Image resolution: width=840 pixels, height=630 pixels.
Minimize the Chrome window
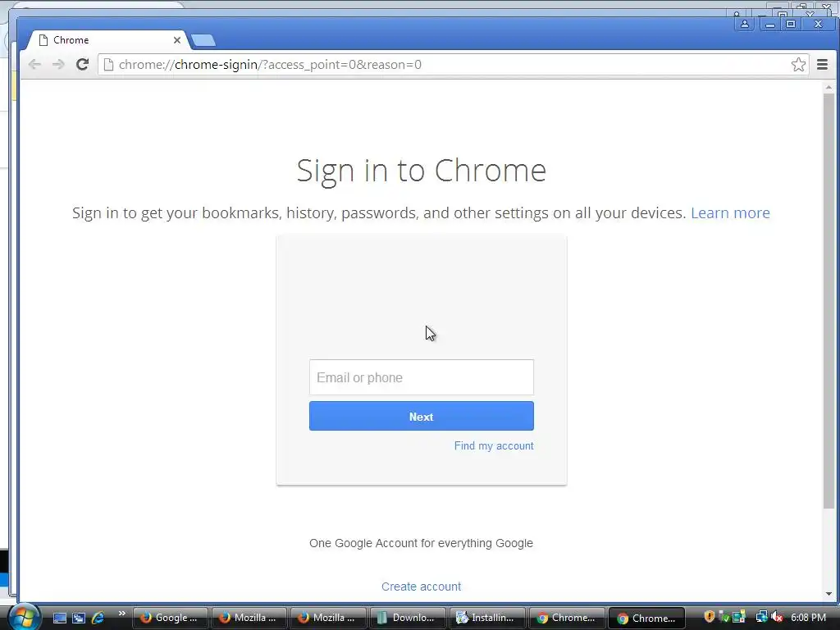769,24
